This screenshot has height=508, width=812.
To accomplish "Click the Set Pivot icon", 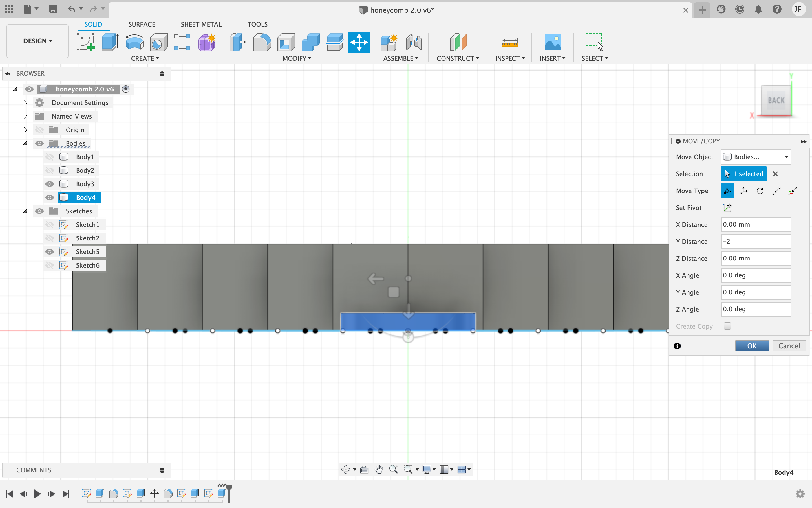I will (727, 208).
